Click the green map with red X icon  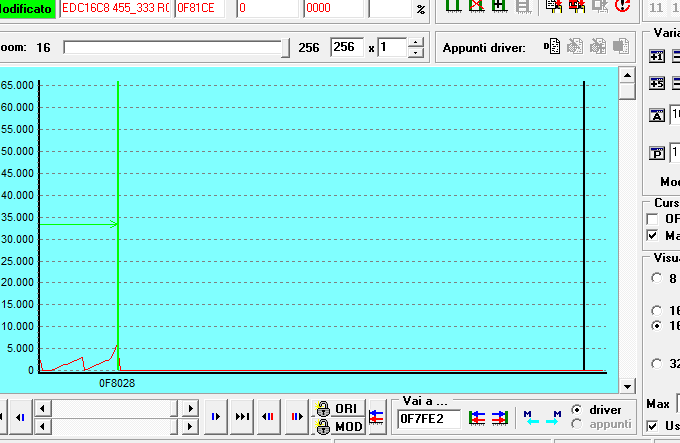pos(476,6)
